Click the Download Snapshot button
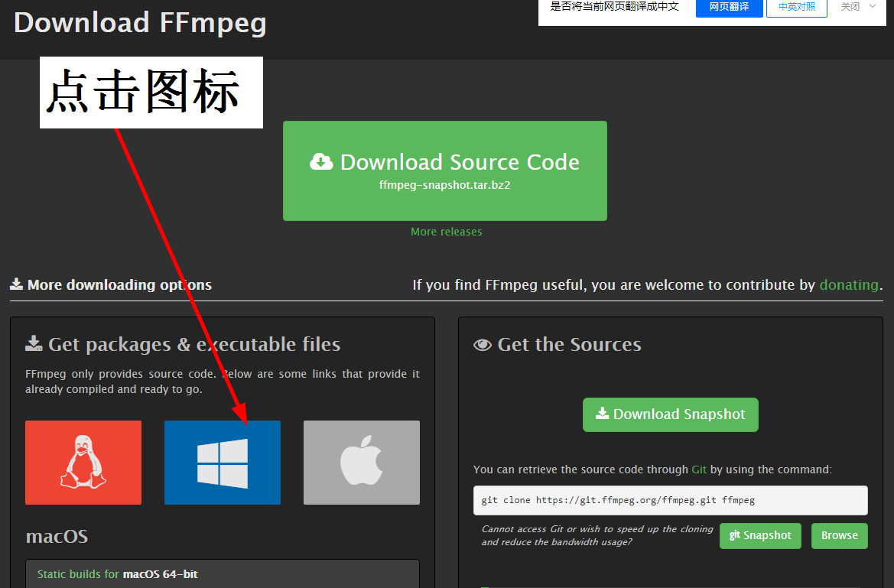The height and width of the screenshot is (588, 894). point(671,414)
